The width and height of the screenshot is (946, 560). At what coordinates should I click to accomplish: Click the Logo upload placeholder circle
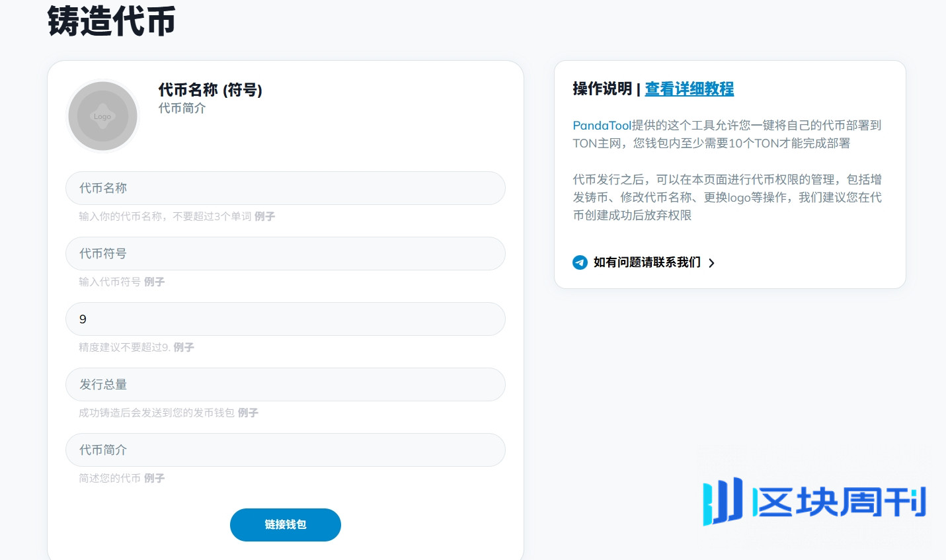coord(102,116)
